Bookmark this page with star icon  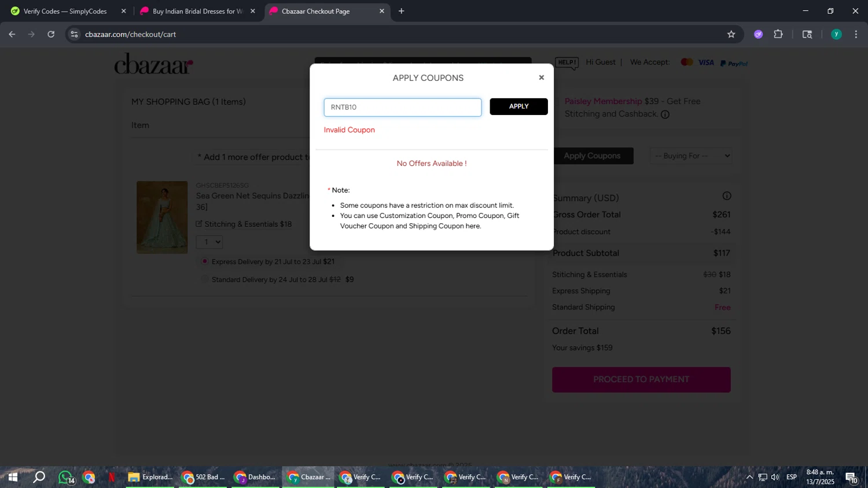pos(731,34)
